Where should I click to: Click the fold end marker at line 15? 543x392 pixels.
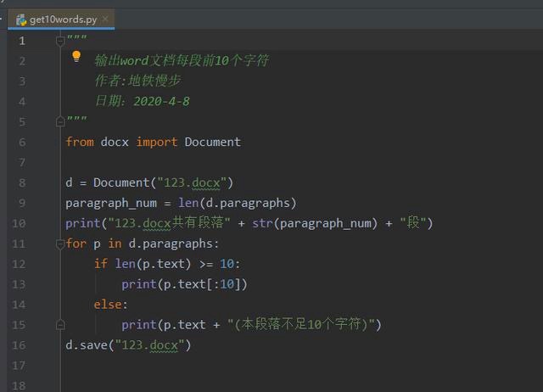point(60,325)
